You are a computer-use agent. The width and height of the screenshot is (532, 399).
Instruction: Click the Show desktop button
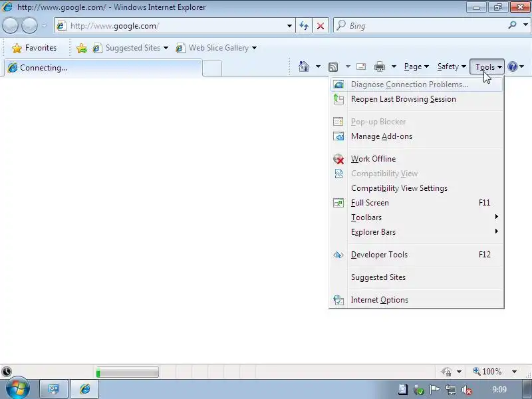coord(527,389)
